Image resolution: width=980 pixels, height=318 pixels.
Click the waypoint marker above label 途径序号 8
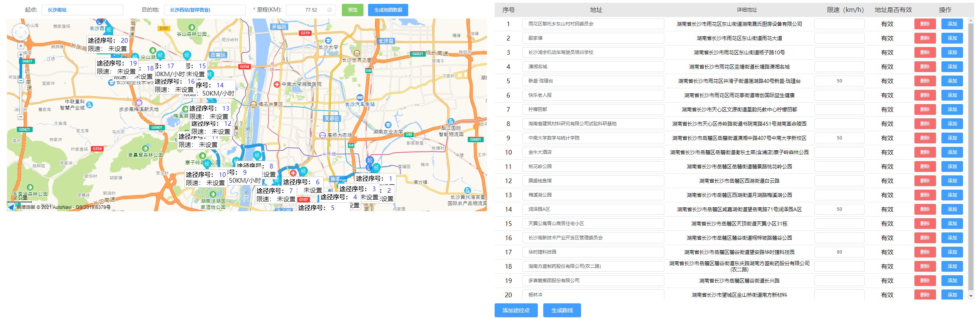[257, 155]
